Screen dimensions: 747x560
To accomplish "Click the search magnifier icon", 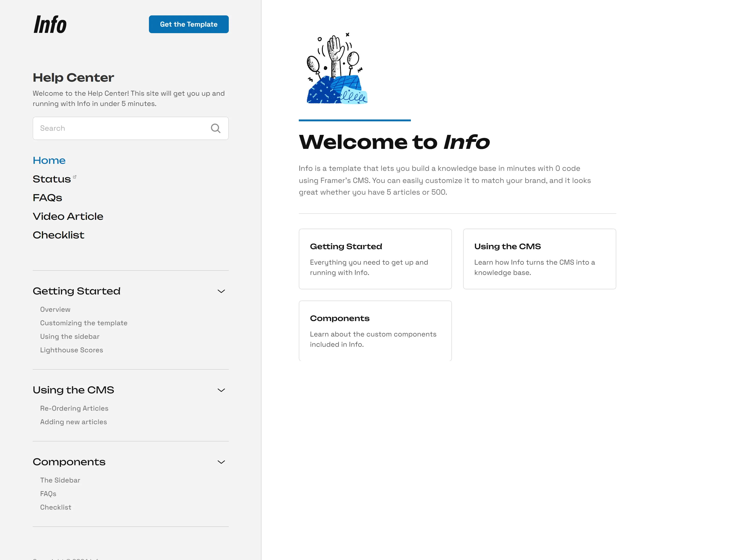I will point(215,128).
